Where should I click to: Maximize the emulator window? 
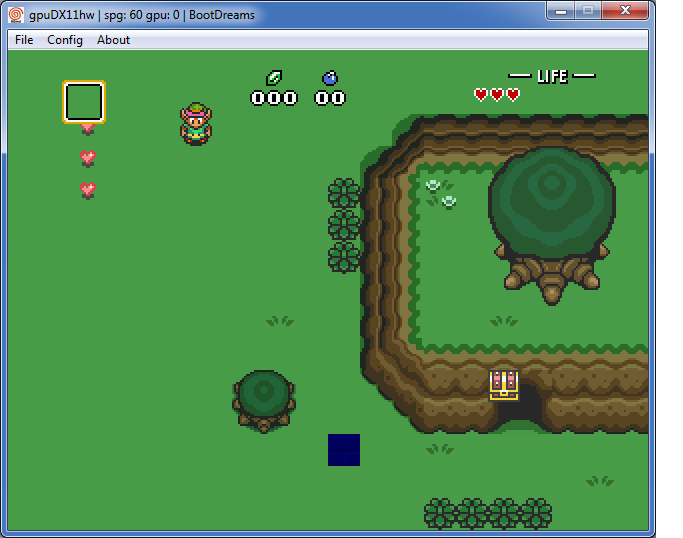588,10
